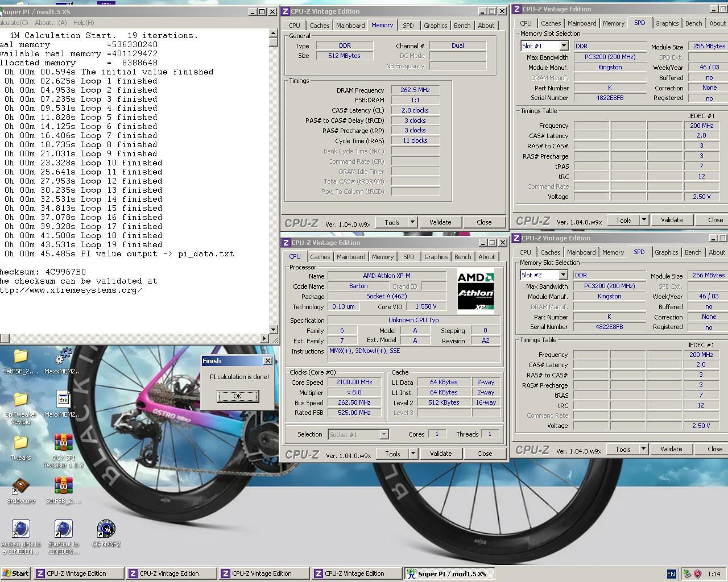This screenshot has height=582, width=728.
Task: Open the Socket #1 processor Selection dropdown
Action: [x=384, y=435]
